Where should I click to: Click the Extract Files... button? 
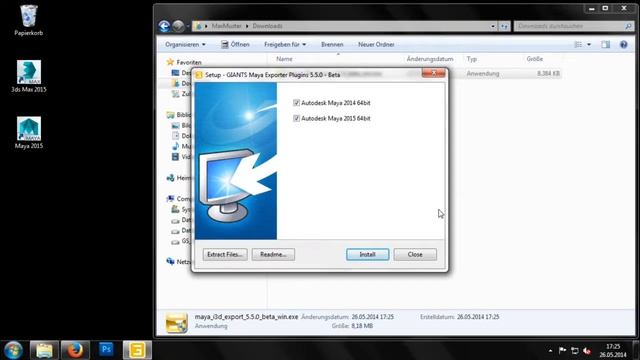coord(225,255)
